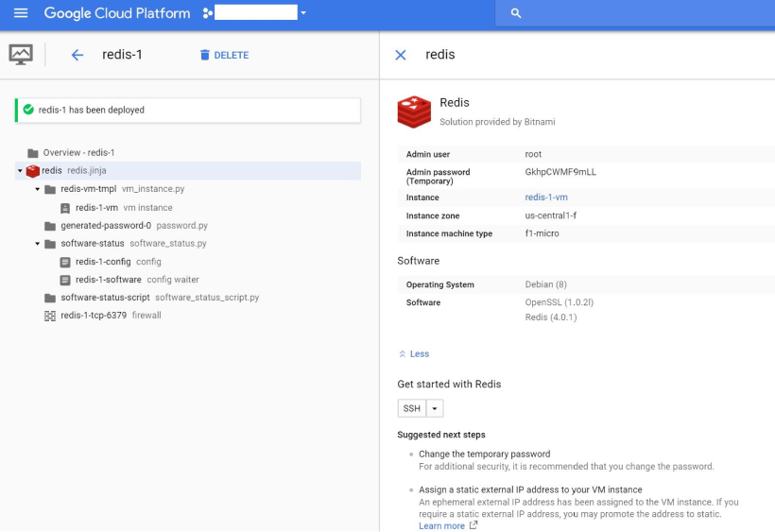Click redis-vm-tmpl folder icon
The image size is (775, 532).
pyautogui.click(x=50, y=189)
